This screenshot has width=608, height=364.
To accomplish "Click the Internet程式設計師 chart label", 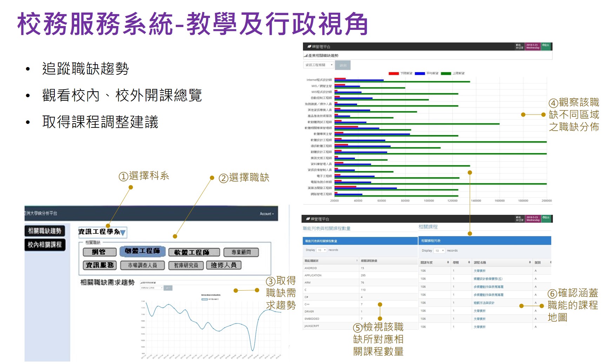I will [319, 80].
